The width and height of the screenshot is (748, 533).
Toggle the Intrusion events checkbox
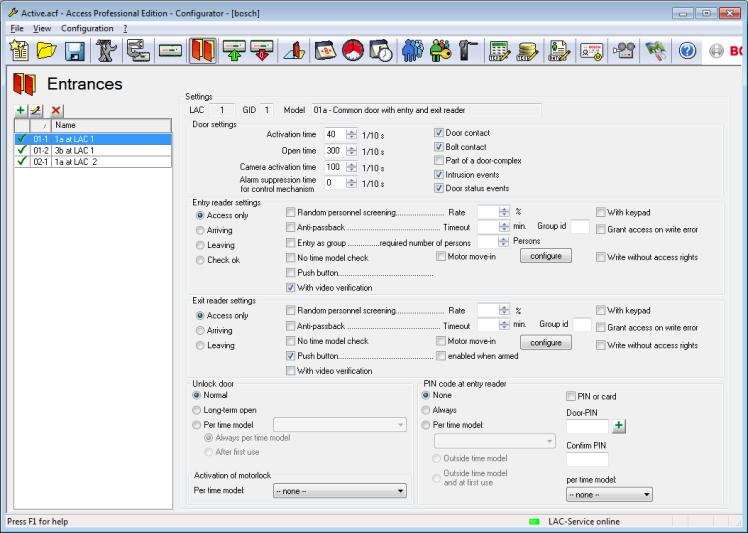click(439, 175)
